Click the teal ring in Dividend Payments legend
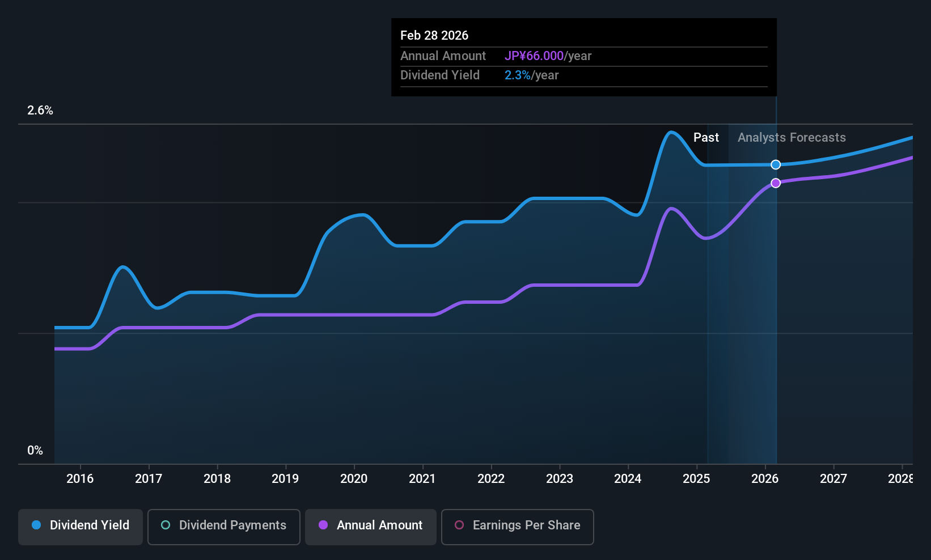931x560 pixels. (x=166, y=525)
